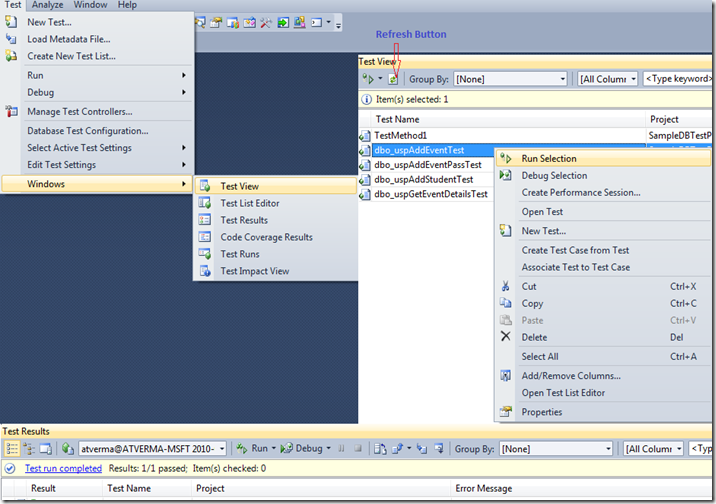Open Test List Editor from Windows submenu
The height and width of the screenshot is (504, 716).
click(x=249, y=203)
